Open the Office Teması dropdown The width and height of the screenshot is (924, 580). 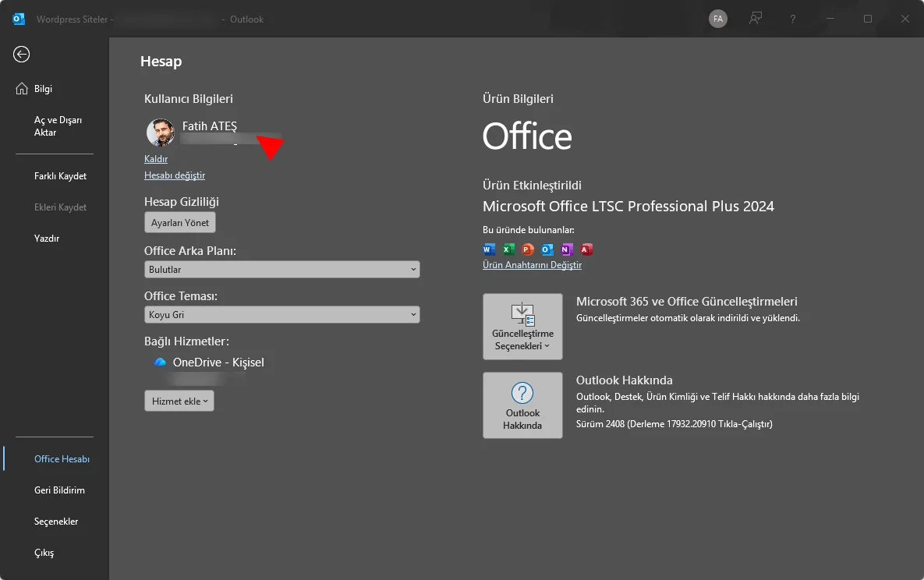(x=281, y=315)
